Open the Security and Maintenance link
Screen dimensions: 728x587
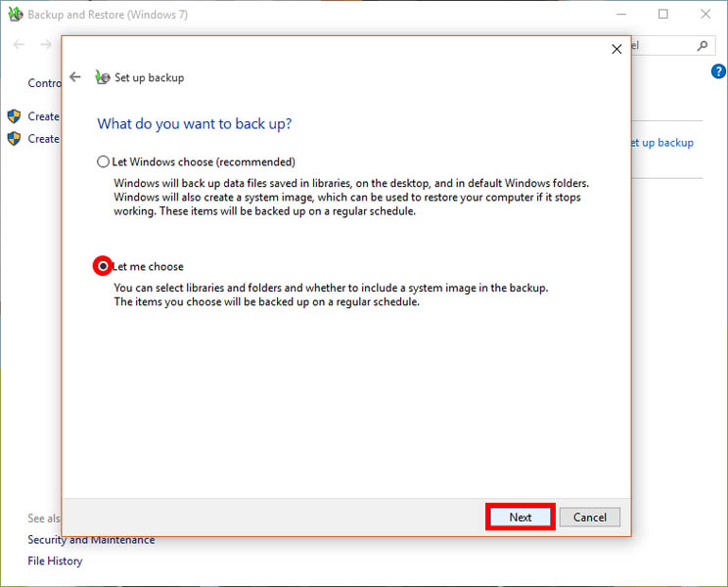91,540
